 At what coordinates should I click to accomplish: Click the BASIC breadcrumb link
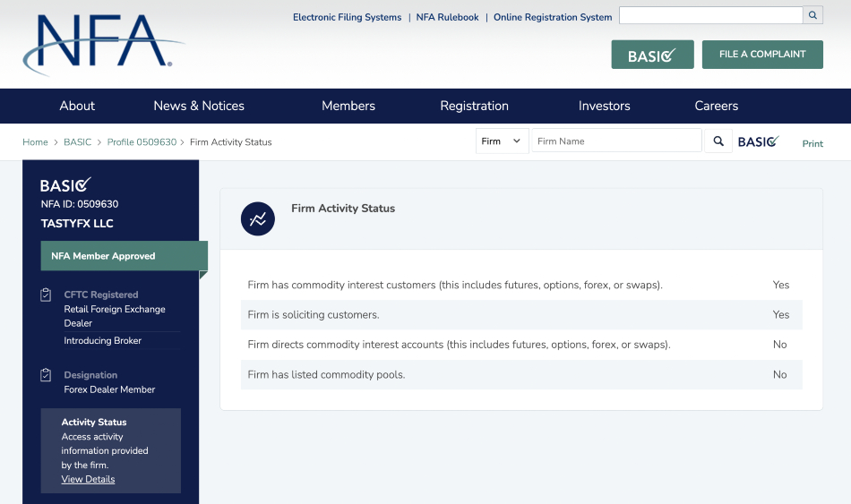pyautogui.click(x=78, y=142)
